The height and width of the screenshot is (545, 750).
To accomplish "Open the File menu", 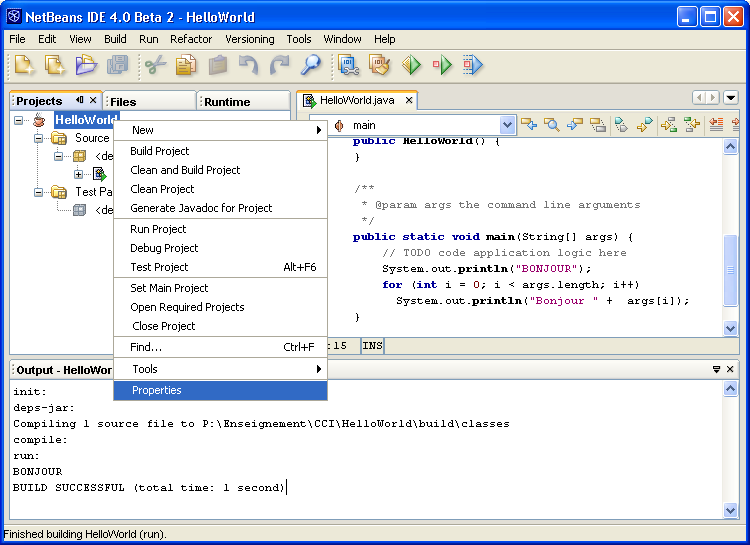I will [17, 39].
